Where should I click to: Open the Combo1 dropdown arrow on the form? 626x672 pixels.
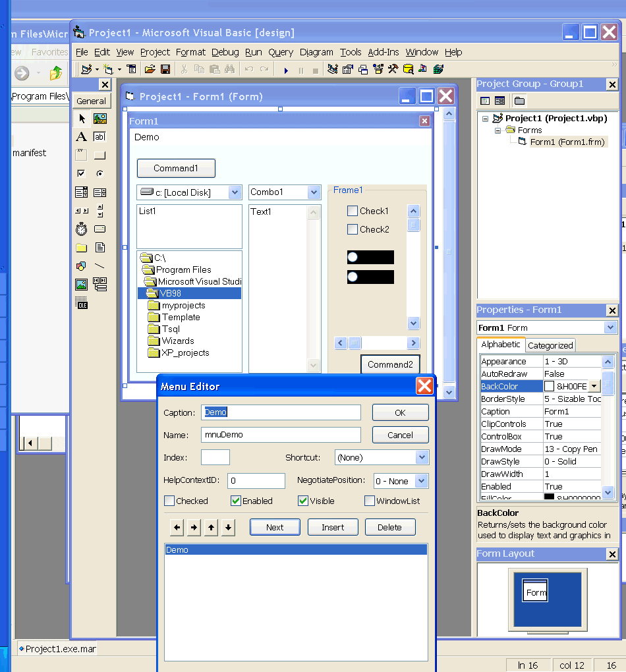pyautogui.click(x=314, y=192)
